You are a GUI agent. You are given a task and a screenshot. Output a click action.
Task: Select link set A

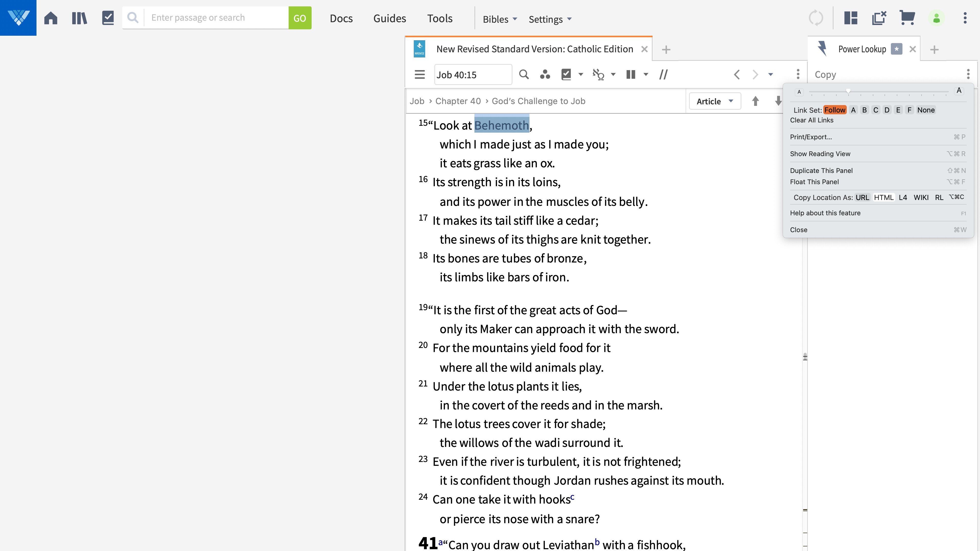coord(853,110)
